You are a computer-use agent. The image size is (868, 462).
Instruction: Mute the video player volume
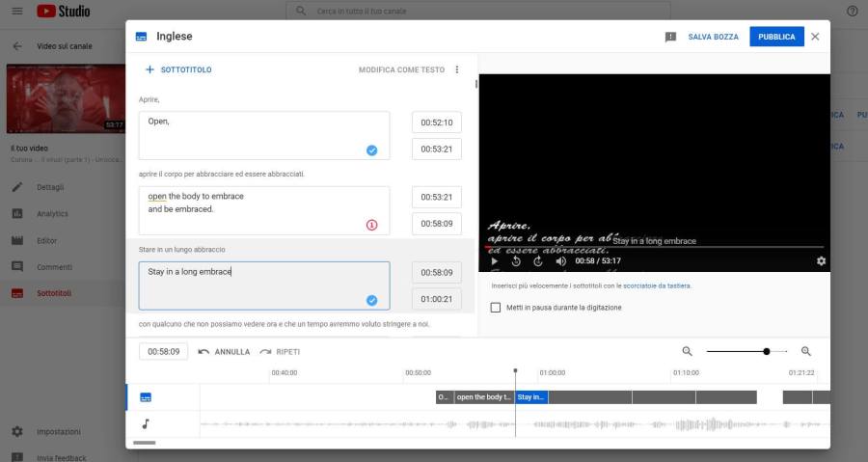(561, 261)
